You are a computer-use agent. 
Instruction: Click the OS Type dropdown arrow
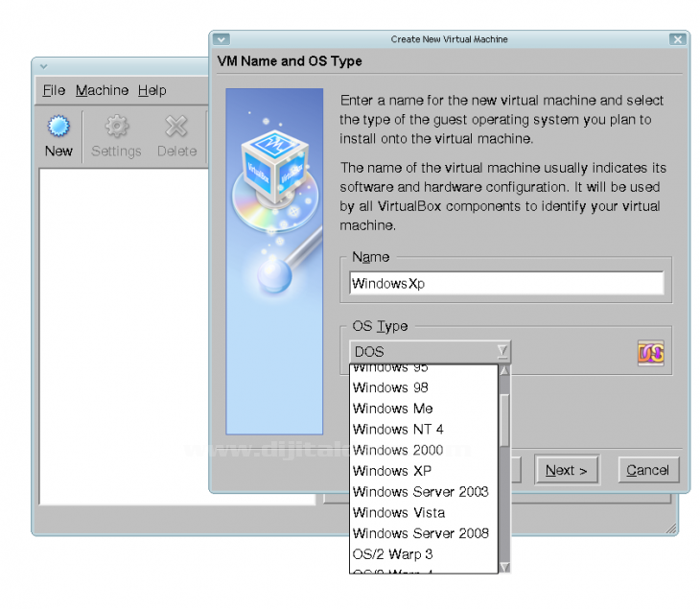(502, 351)
